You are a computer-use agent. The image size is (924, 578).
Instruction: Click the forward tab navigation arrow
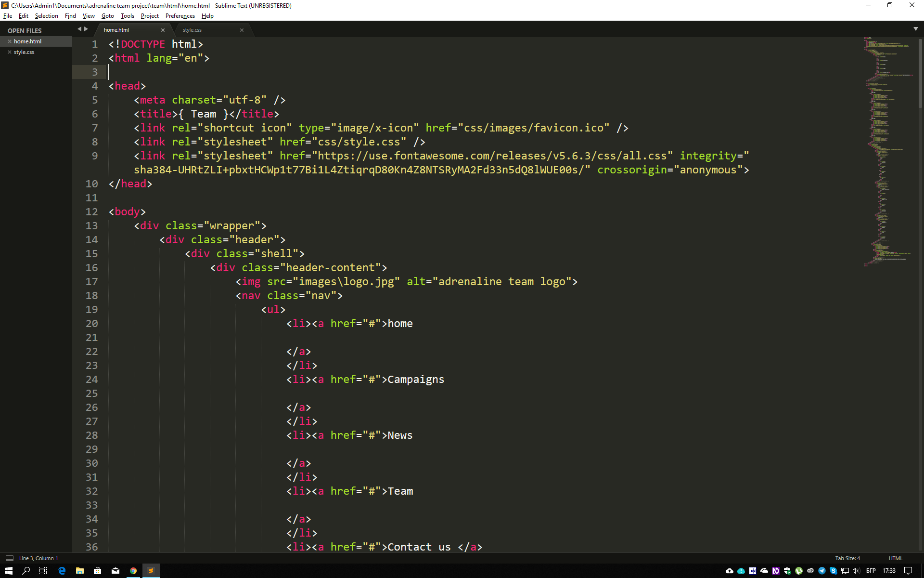[x=86, y=29]
